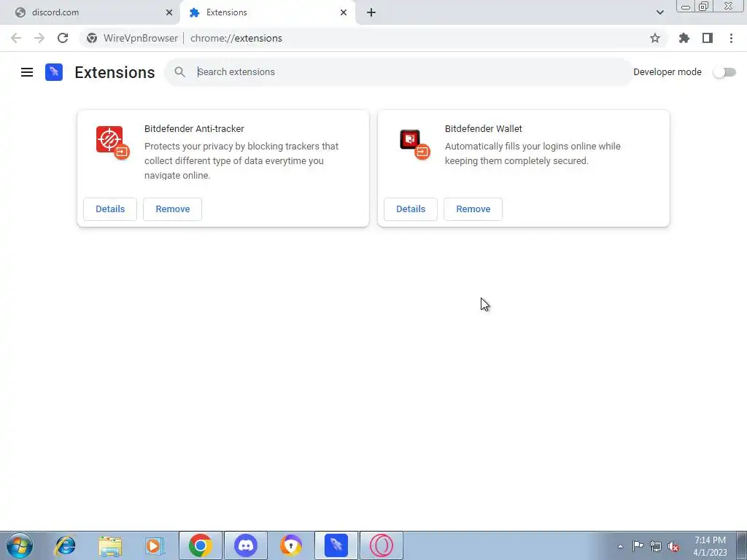Select the Extensions tab
The height and width of the screenshot is (560, 747).
tap(268, 12)
